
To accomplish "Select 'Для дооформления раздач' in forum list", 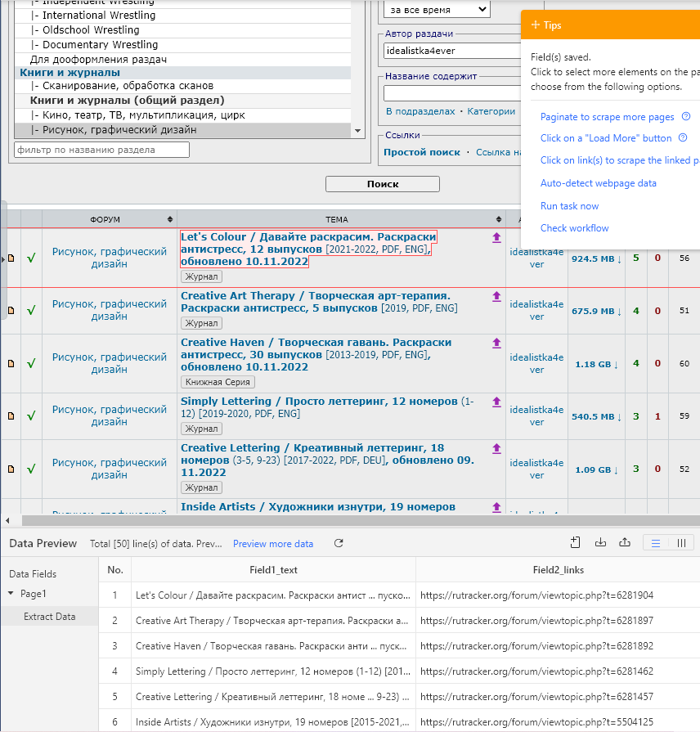I will (183, 59).
